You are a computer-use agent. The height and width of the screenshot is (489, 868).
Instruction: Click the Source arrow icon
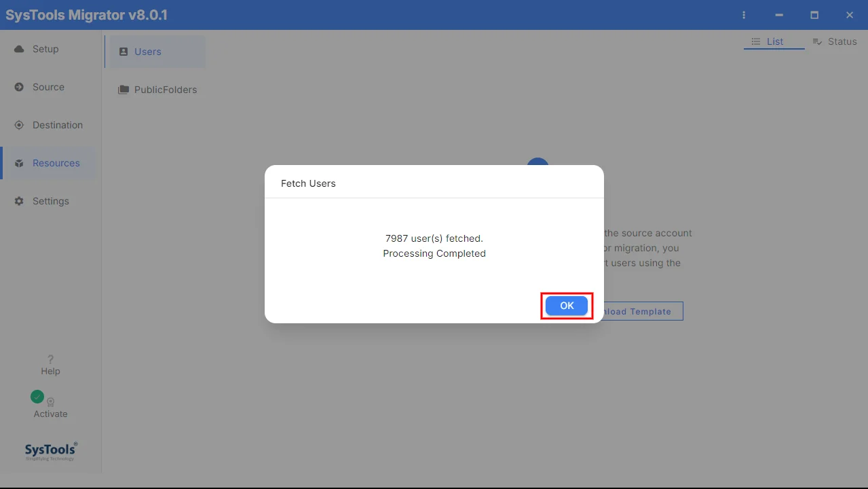[x=19, y=87]
